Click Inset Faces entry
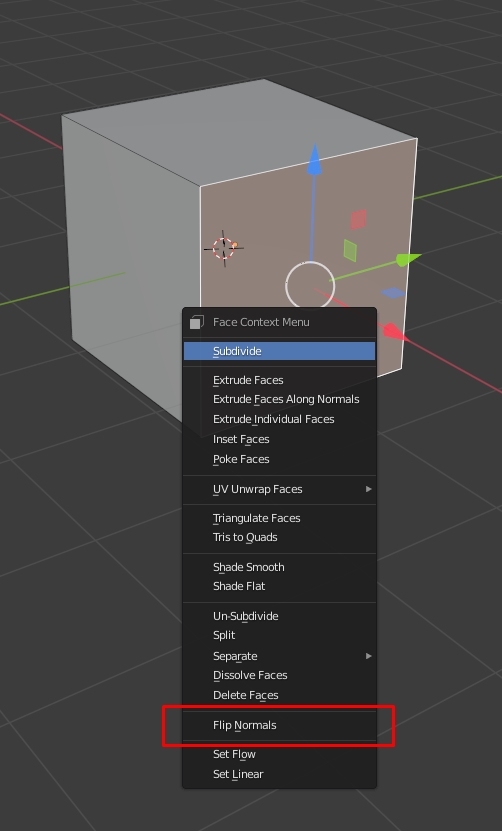 pos(279,439)
